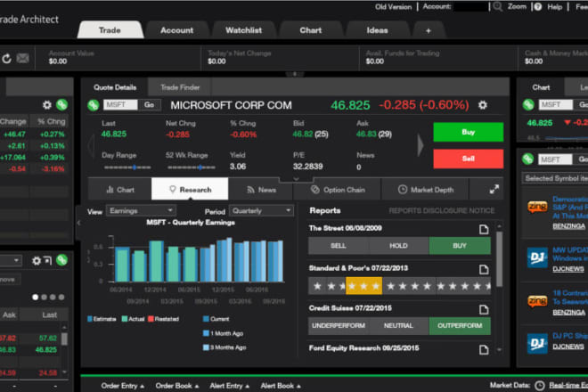Viewport: 588px width, 392px height.
Task: Open Standard & Poor's report document icon
Action: click(484, 269)
